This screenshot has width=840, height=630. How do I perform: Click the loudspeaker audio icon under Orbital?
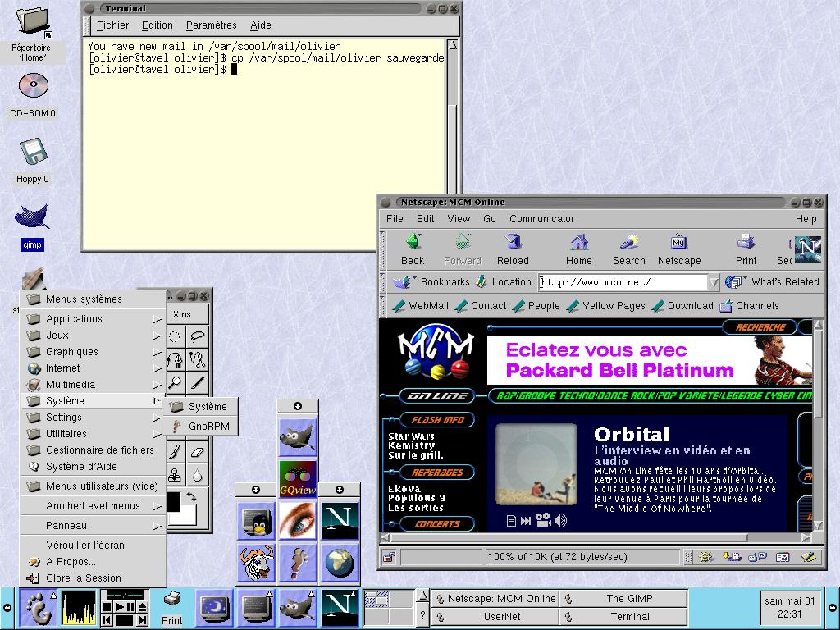coord(560,520)
